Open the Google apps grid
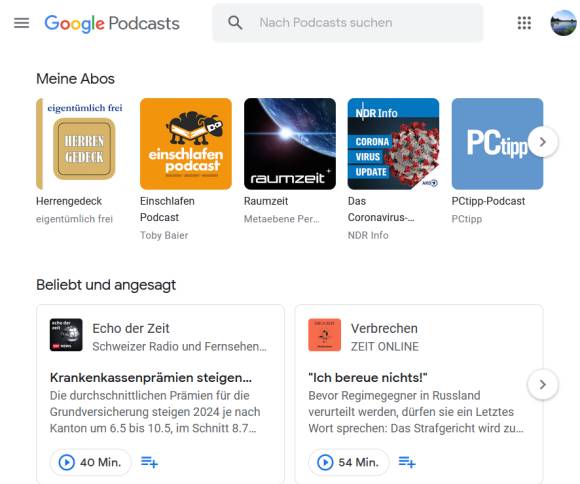Viewport: 580px width, 484px height. coord(524,23)
